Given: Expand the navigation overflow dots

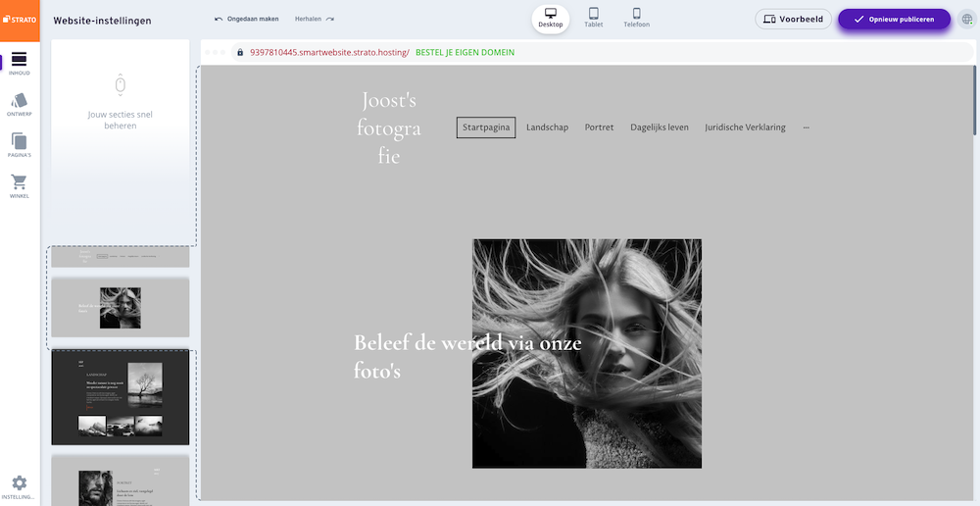Looking at the screenshot, I should [806, 126].
